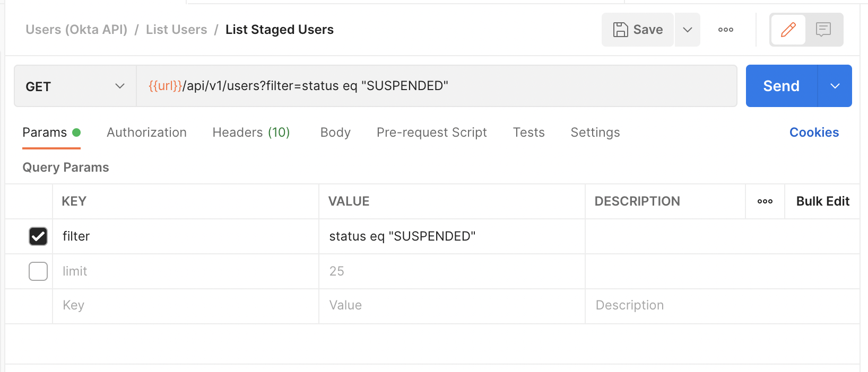Image resolution: width=868 pixels, height=372 pixels.
Task: Go to Pre-request Script tab
Action: point(431,132)
